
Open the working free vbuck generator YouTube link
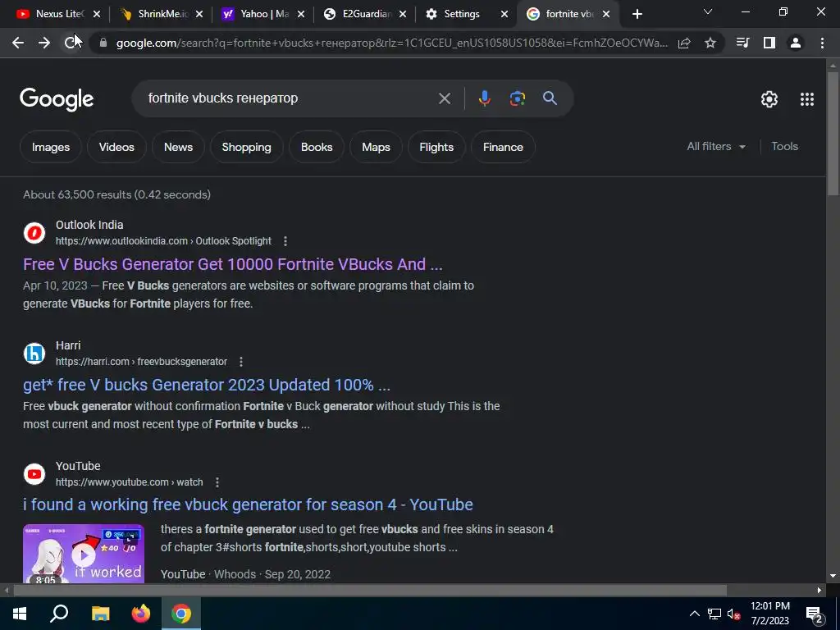click(248, 504)
